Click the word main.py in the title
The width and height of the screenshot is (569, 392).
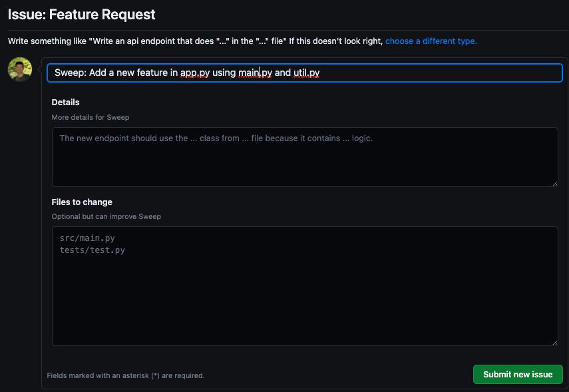tap(255, 73)
